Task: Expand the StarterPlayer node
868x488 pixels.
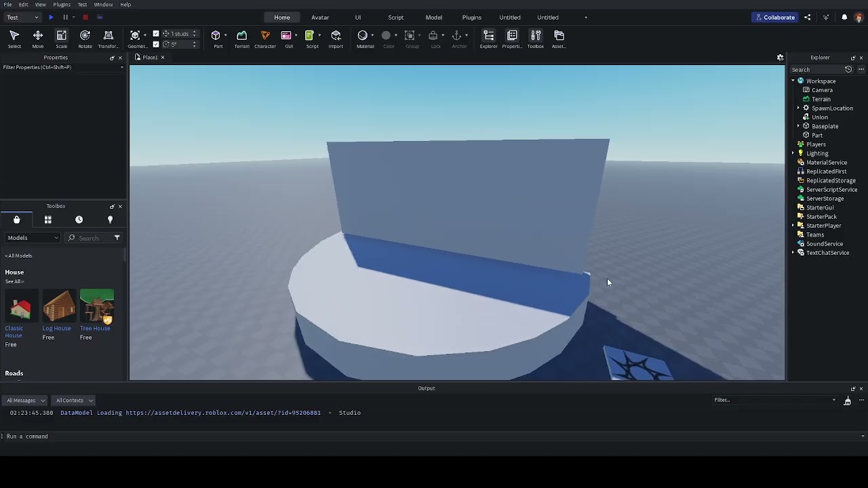Action: coord(793,226)
